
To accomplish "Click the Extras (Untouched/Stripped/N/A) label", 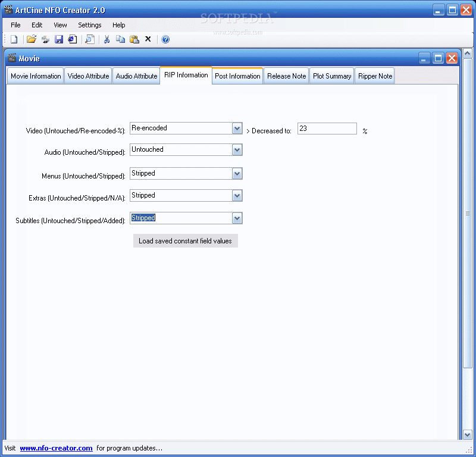I will (x=77, y=198).
